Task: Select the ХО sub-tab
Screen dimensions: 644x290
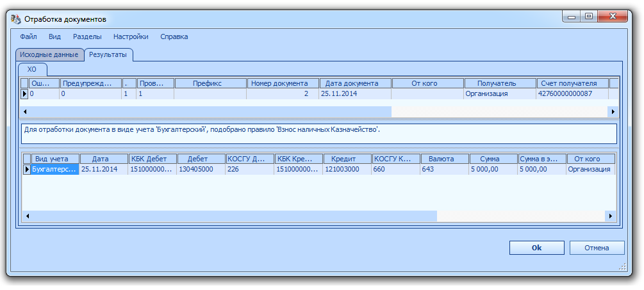Action: pyautogui.click(x=32, y=69)
